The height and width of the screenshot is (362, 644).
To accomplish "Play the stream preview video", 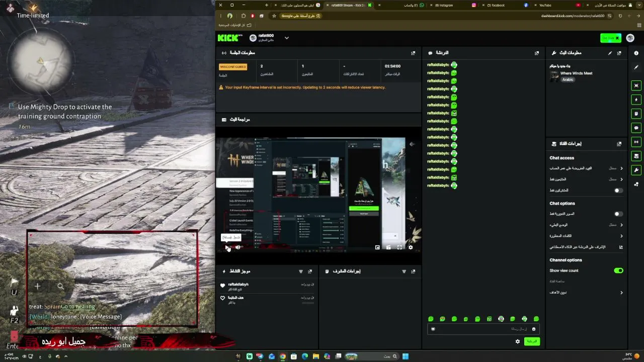I will (x=227, y=247).
